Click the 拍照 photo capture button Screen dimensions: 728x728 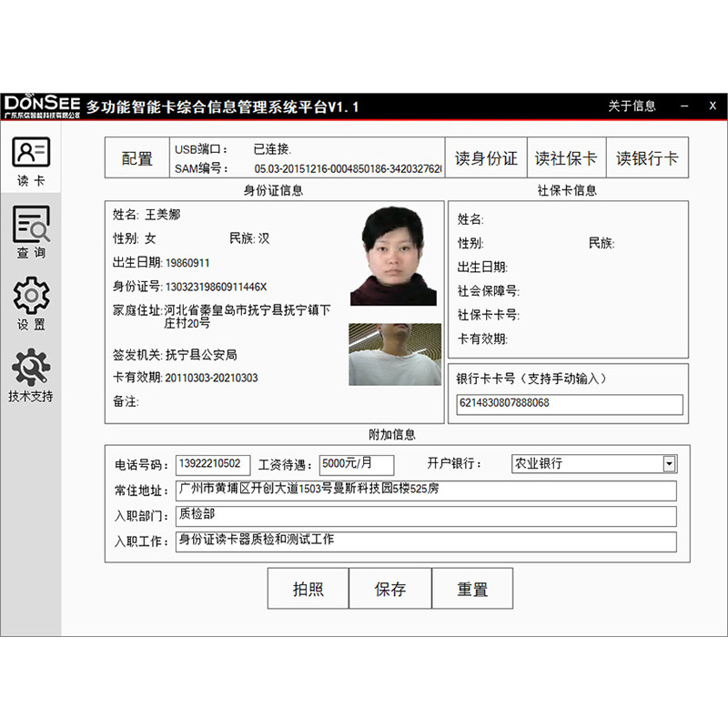(x=307, y=589)
